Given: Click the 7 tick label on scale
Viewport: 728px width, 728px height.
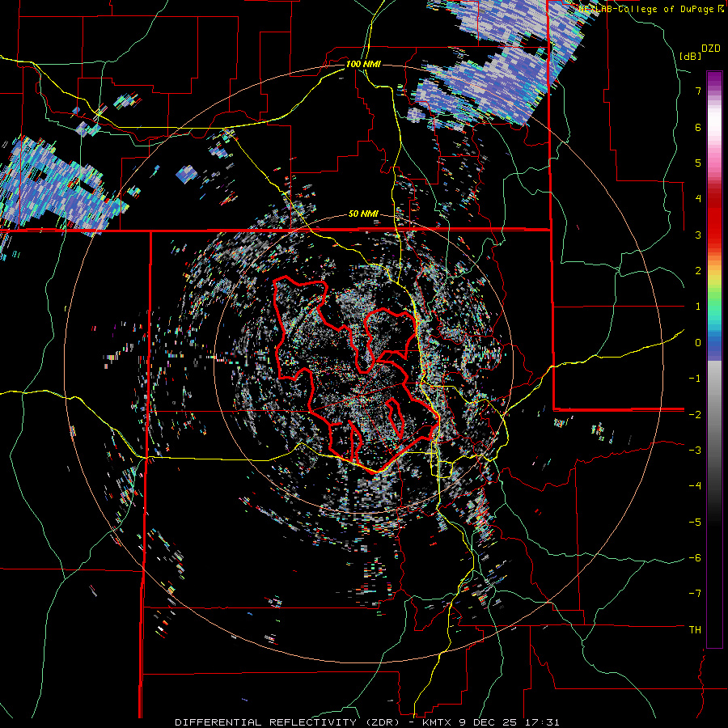Looking at the screenshot, I should (x=698, y=91).
